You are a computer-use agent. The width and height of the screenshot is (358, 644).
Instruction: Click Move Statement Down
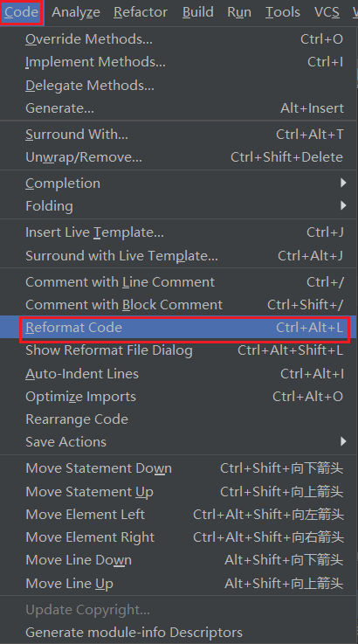(x=179, y=468)
